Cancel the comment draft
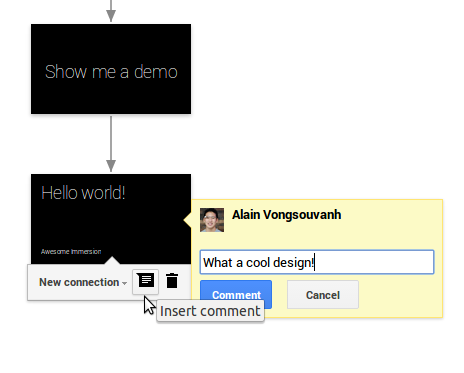This screenshot has height=373, width=464. pos(323,295)
